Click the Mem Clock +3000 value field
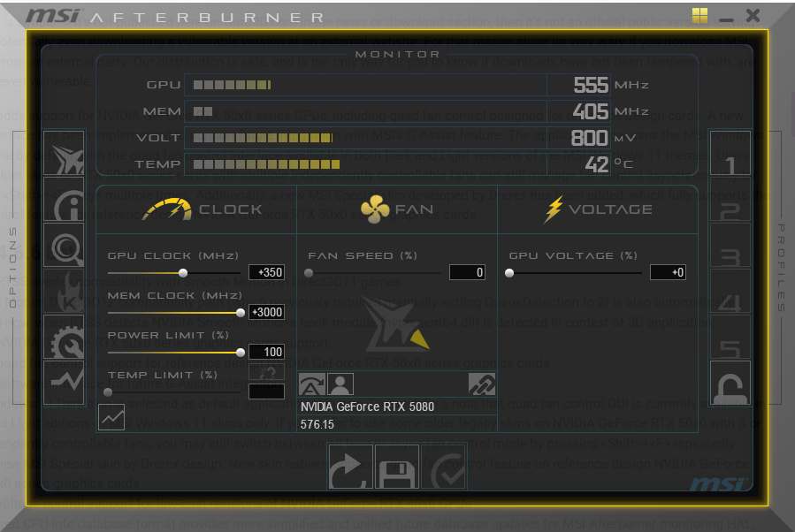 point(267,312)
